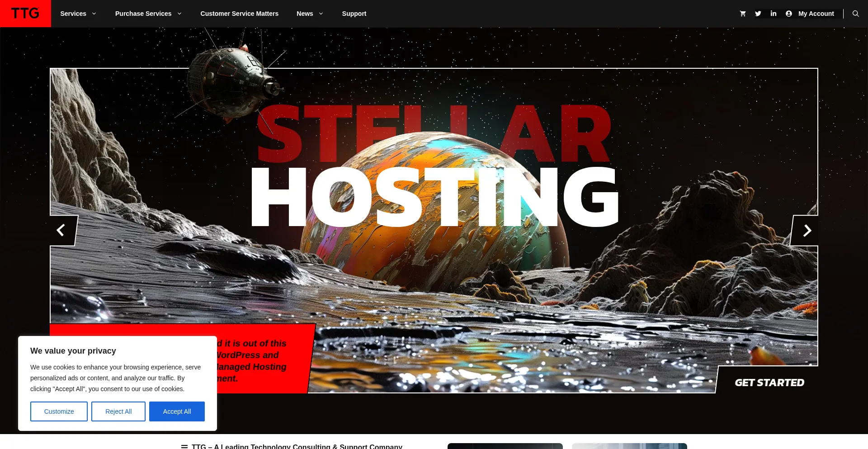Expand the News dropdown chevron

click(x=321, y=14)
